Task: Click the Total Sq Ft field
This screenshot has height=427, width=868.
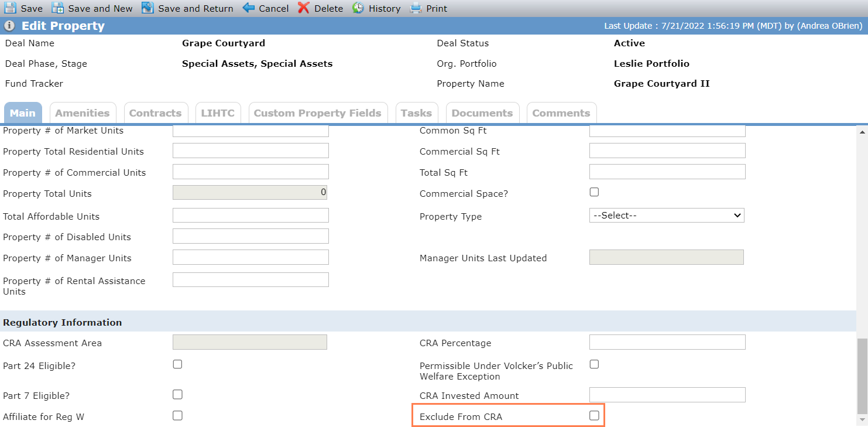Action: tap(667, 172)
